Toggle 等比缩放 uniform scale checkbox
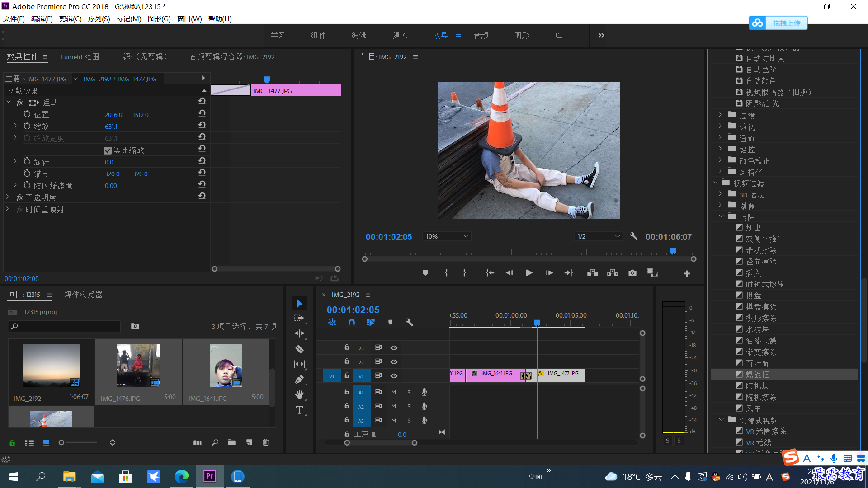This screenshot has width=868, height=488. (108, 150)
